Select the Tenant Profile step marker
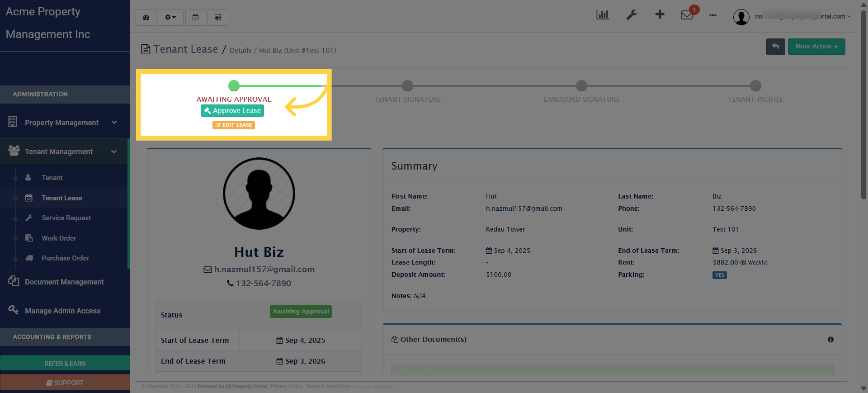This screenshot has height=393, width=868. click(x=755, y=85)
